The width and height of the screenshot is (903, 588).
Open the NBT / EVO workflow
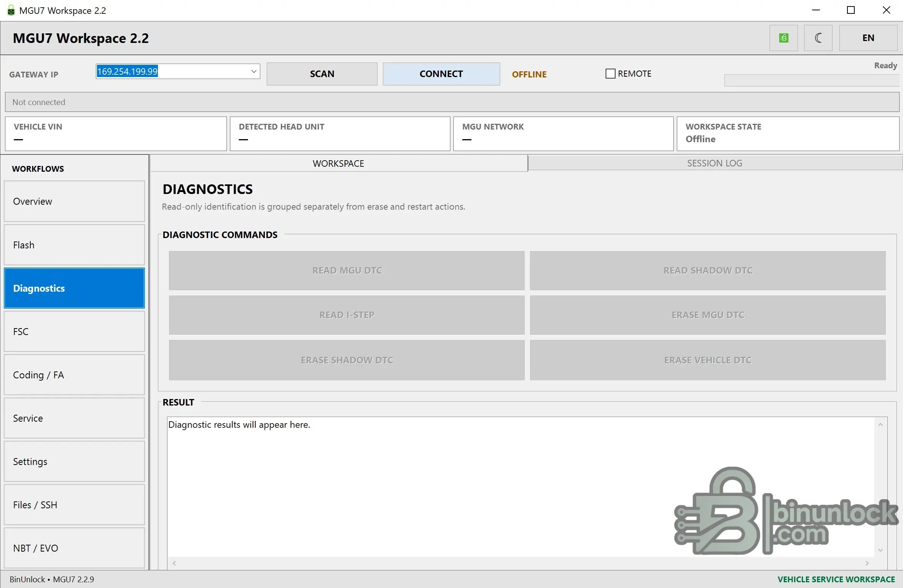point(74,548)
